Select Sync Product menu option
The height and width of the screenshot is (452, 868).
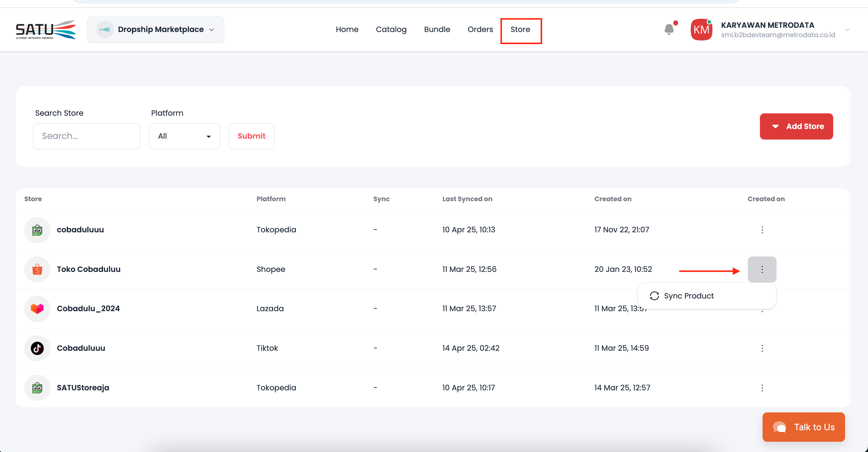tap(688, 296)
